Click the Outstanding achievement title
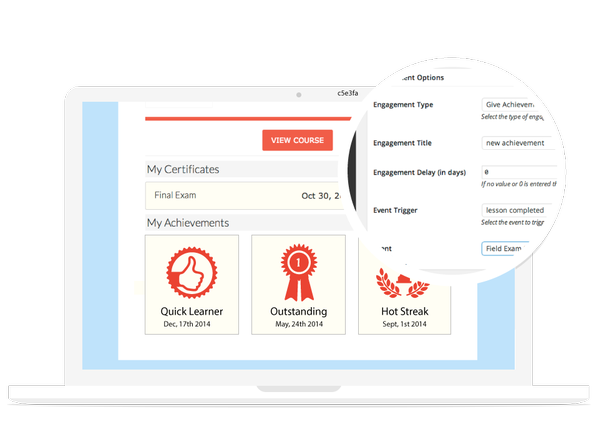 (x=299, y=312)
